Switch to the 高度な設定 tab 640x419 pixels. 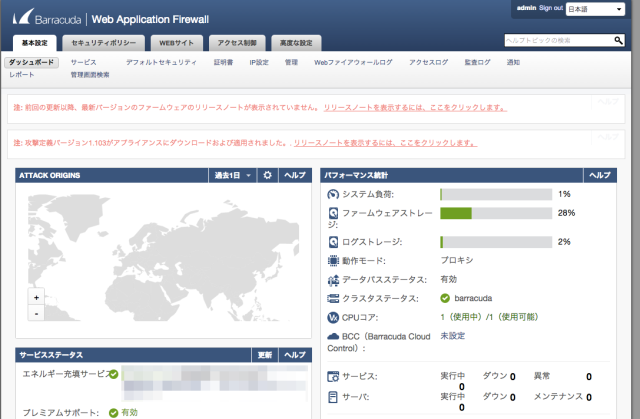point(296,43)
